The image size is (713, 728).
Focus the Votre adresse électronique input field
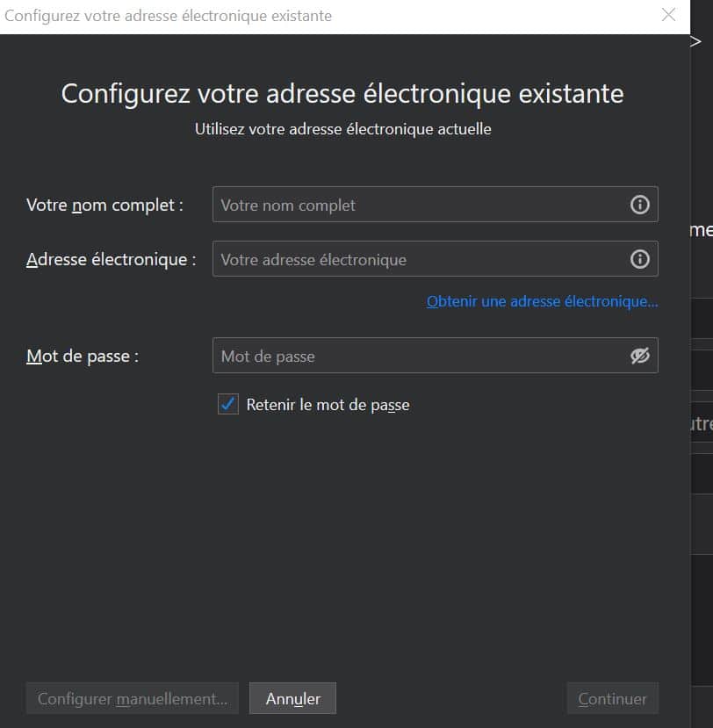point(420,259)
